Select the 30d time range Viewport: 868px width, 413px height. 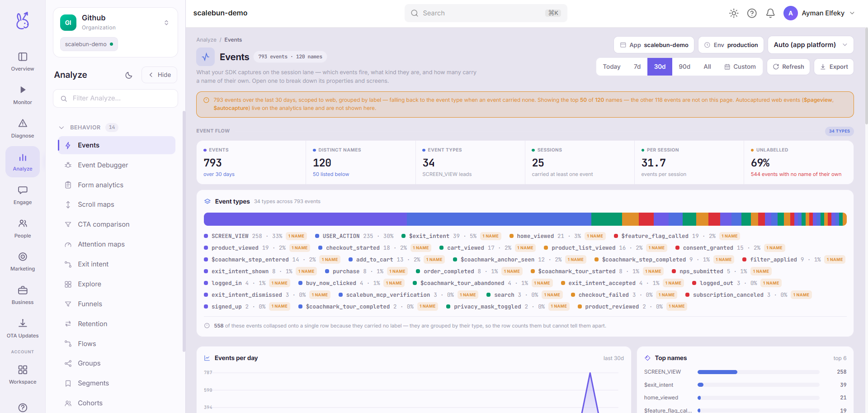pos(660,66)
